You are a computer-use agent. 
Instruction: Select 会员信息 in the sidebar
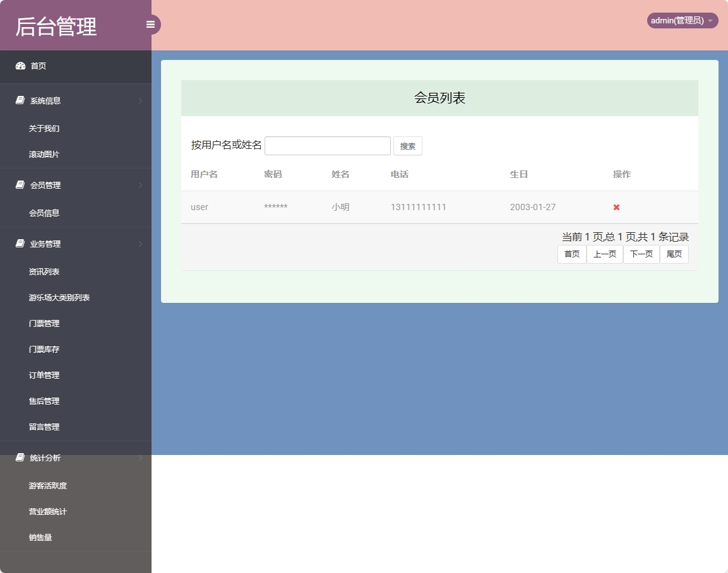(44, 213)
